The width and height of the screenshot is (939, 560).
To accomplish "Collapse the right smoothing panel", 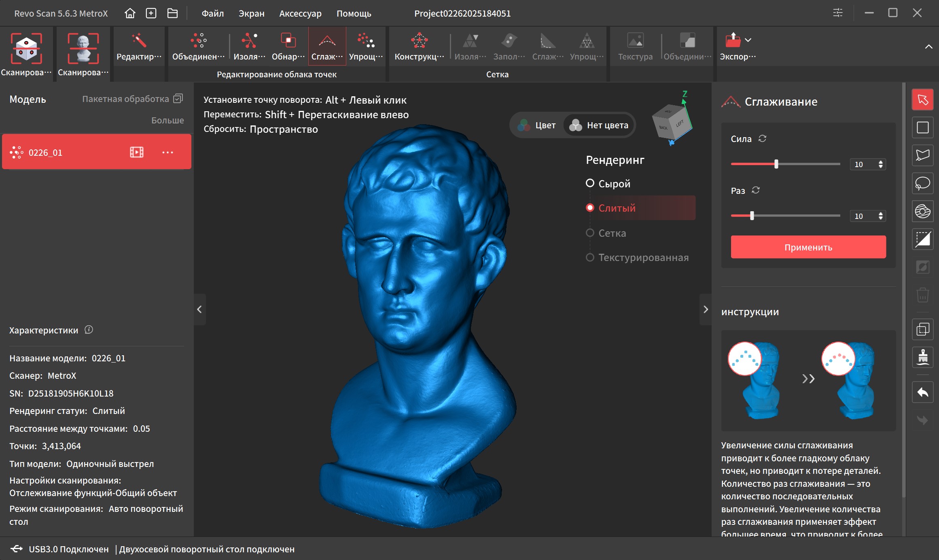I will coord(706,310).
